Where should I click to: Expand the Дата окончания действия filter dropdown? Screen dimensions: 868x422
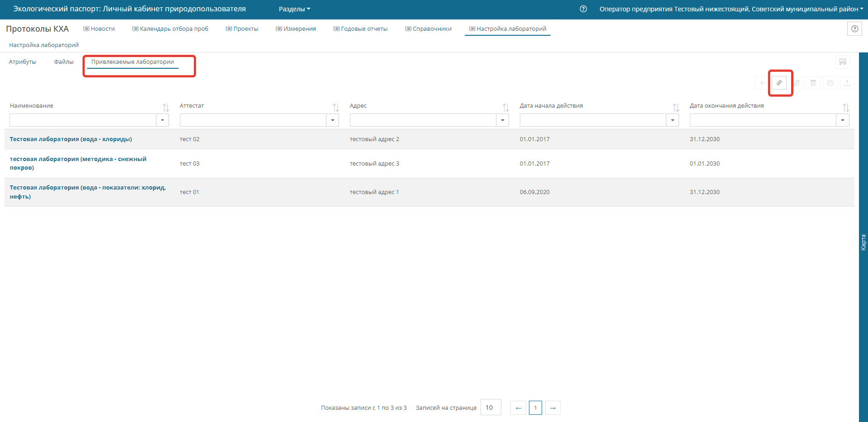[x=842, y=120]
